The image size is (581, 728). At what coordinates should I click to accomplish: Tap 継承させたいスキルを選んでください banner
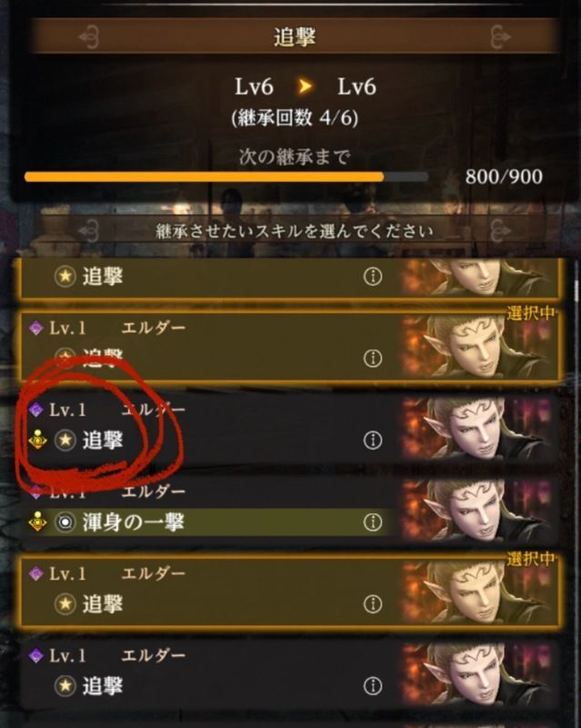[x=295, y=231]
